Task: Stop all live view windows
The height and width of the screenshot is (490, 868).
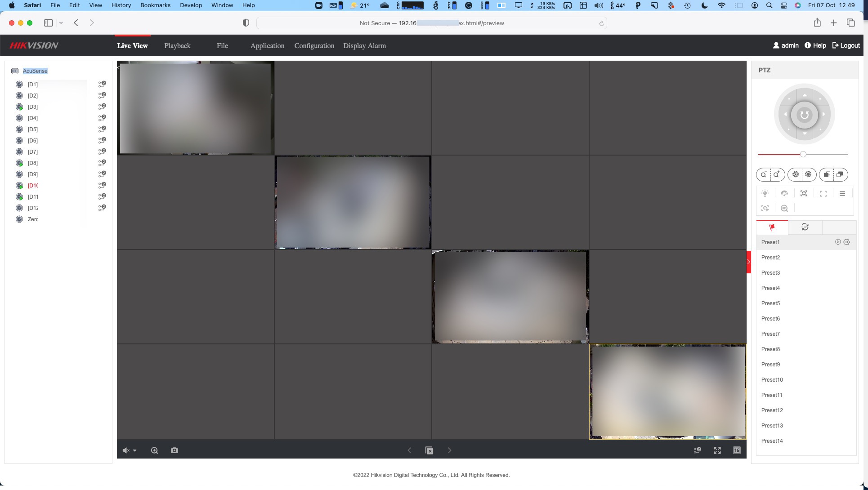Action: tap(429, 450)
